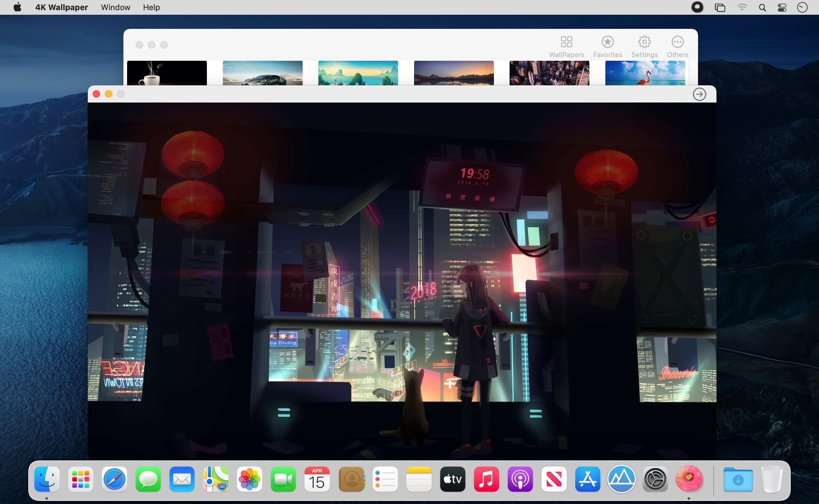Open the WallPapers grid view
The height and width of the screenshot is (504, 819).
click(x=566, y=46)
